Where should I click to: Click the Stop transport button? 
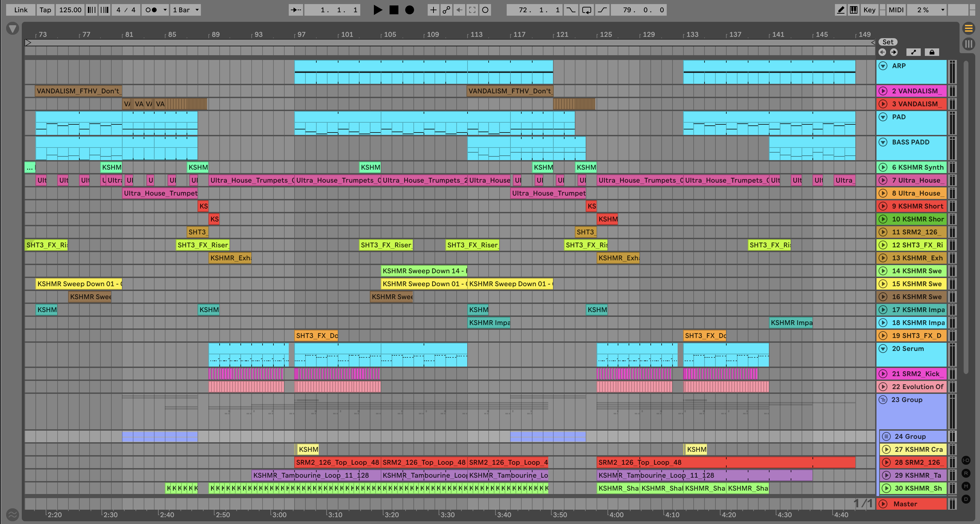(x=394, y=10)
